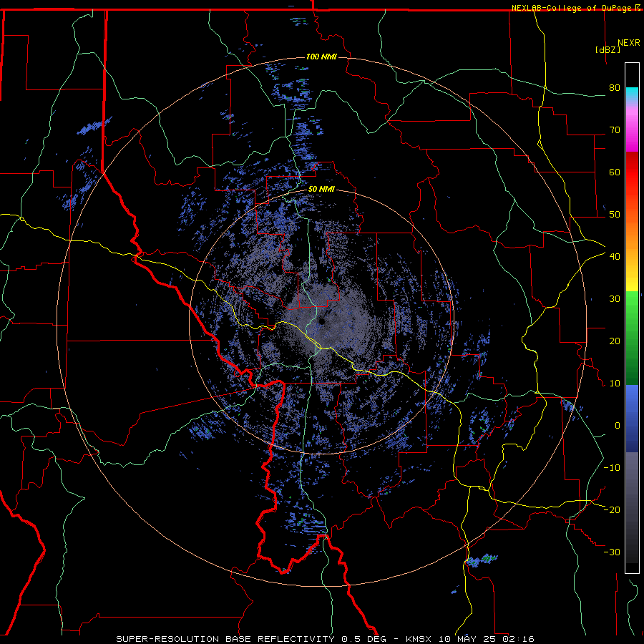This screenshot has width=644, height=644.
Task: Click the 80 value on dBZ scale
Action: [x=615, y=88]
